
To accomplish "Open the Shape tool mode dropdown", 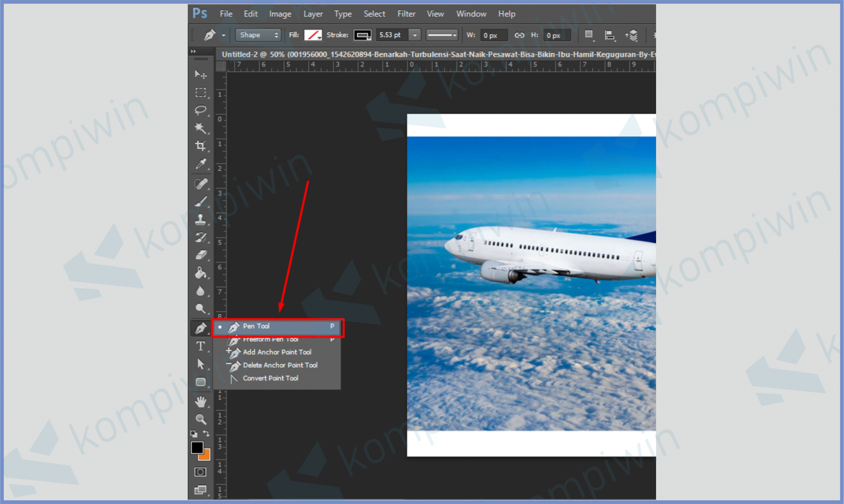I will (258, 35).
